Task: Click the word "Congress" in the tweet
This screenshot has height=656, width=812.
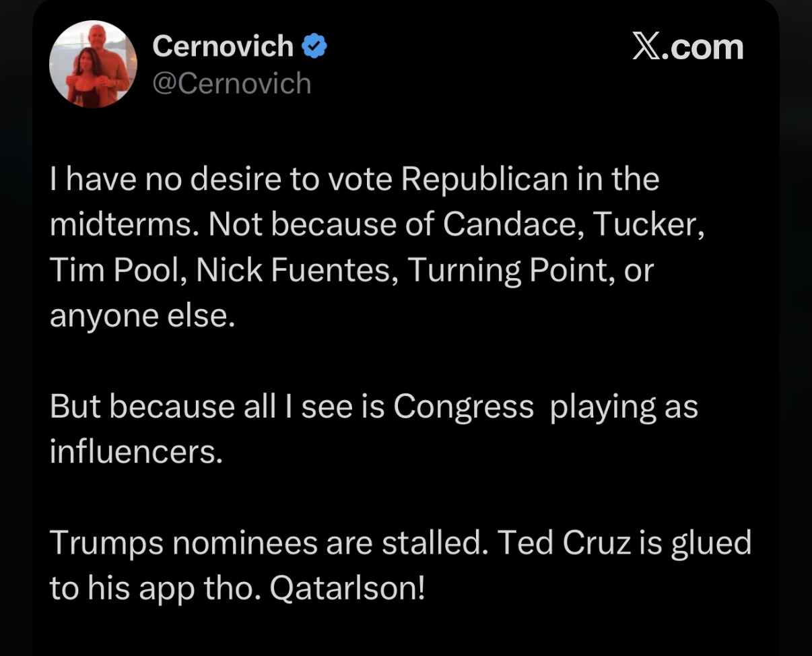Action: 463,407
